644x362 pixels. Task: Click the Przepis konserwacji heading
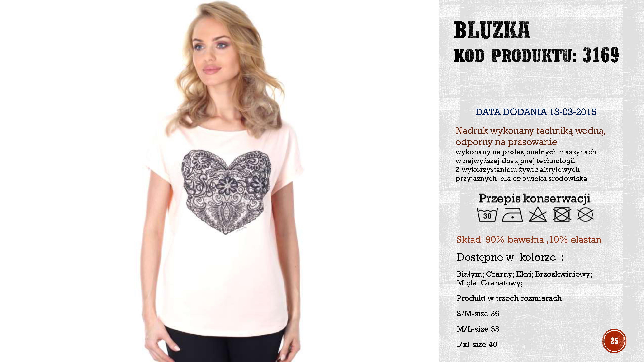535,199
